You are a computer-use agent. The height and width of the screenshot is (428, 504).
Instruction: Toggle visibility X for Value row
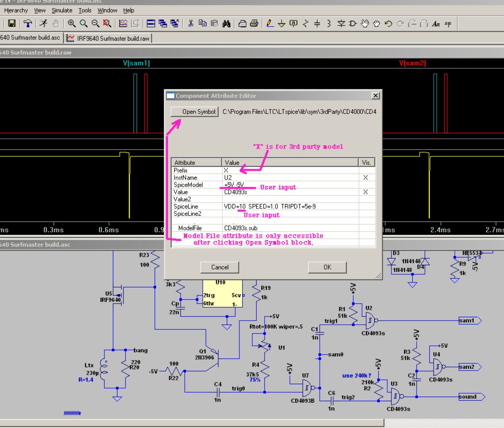click(x=365, y=192)
